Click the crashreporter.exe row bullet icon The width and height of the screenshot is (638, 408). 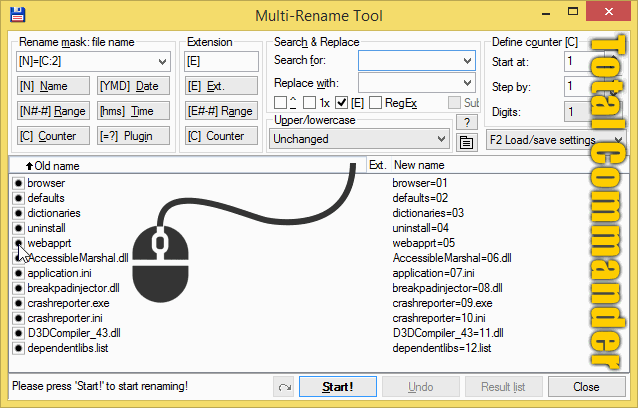[18, 303]
